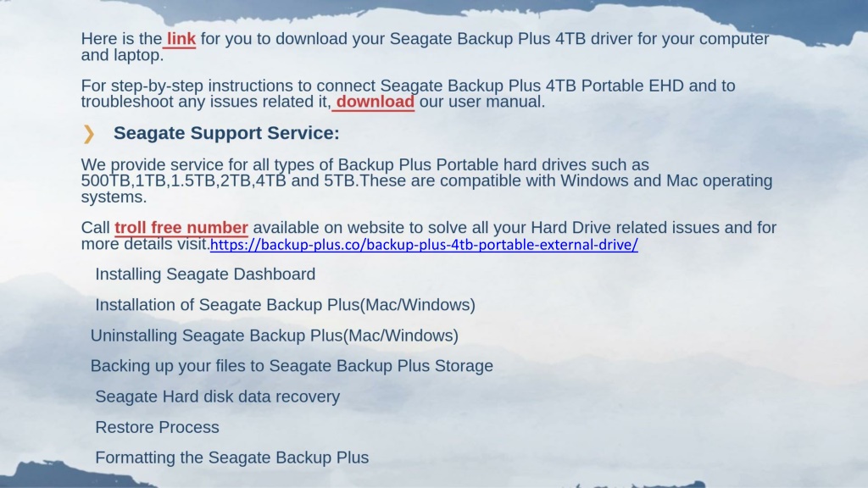Screen dimensions: 868x488
Task: Click the orange chevron bullet icon
Action: tap(88, 134)
